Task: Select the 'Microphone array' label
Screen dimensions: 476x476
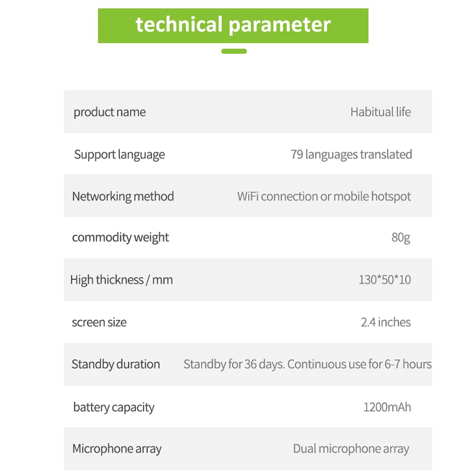Action: [116, 449]
